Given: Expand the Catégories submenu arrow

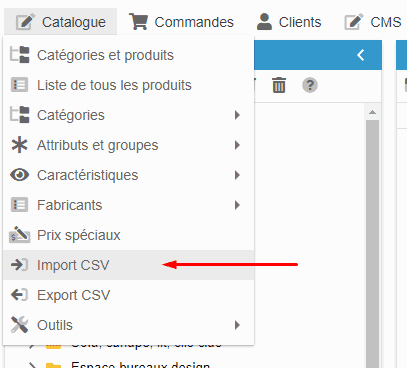Looking at the screenshot, I should [237, 115].
